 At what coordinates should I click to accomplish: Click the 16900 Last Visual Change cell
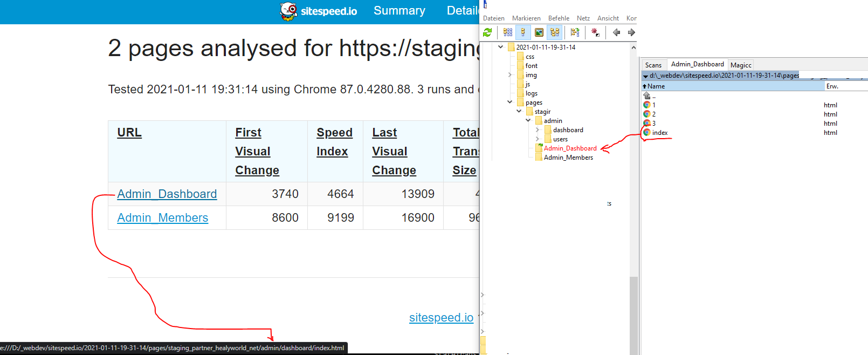coord(403,218)
